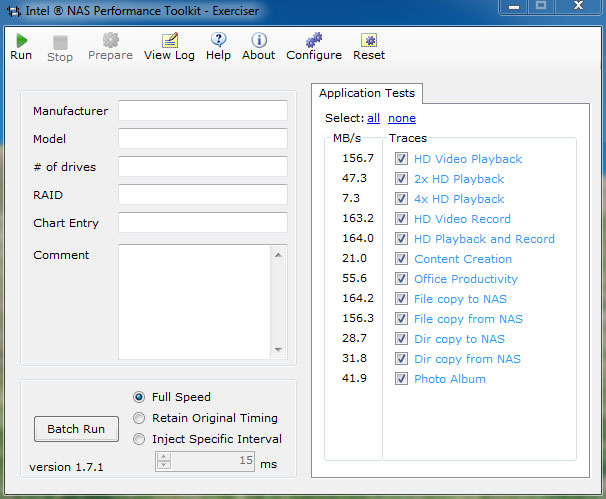Toggle the Office Productivity checkbox
606x499 pixels.
(x=401, y=279)
